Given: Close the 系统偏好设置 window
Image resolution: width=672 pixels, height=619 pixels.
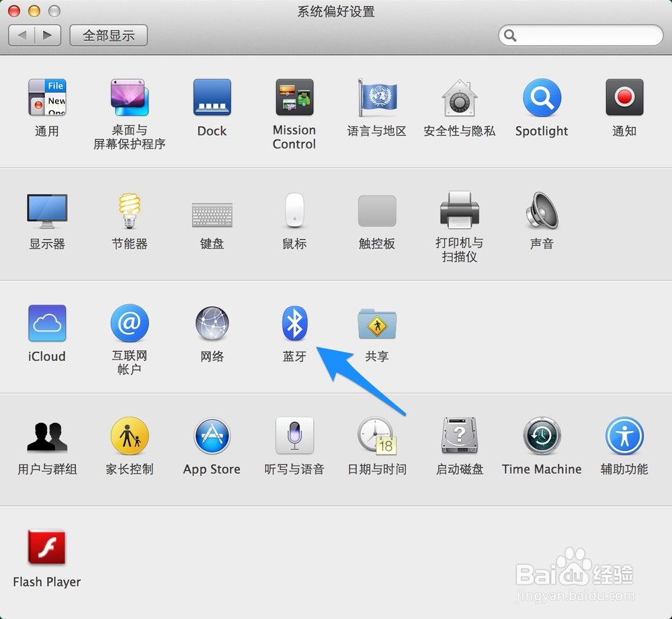Looking at the screenshot, I should 14,11.
